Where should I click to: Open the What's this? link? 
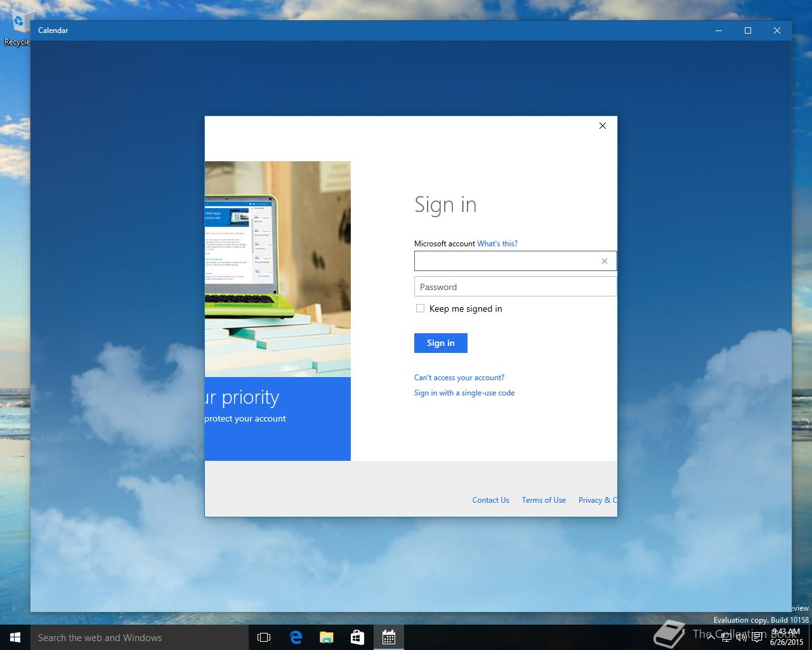coord(497,244)
